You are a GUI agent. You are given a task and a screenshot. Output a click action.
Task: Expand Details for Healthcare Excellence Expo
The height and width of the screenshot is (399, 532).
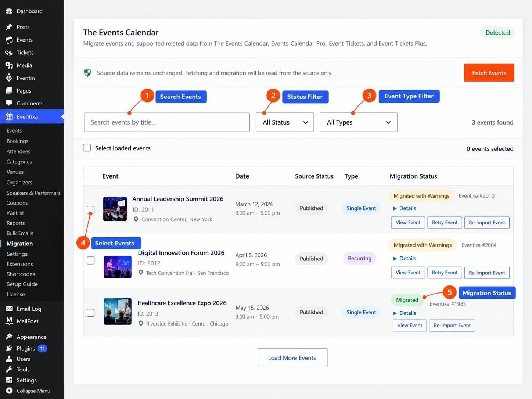coord(405,313)
